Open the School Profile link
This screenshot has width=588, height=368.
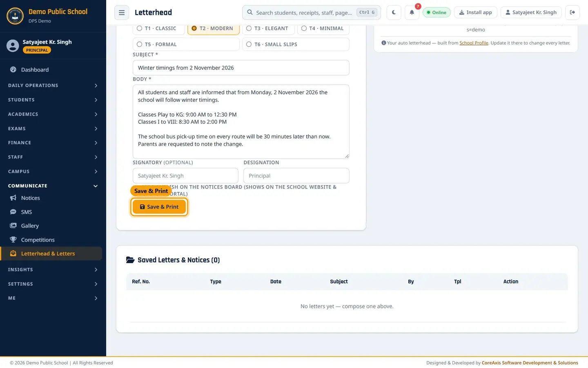click(474, 43)
